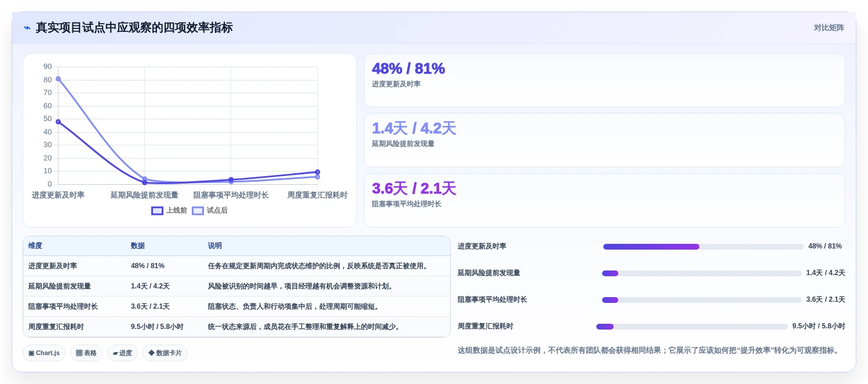Toggle the 上线前 legend swatch
The width and height of the screenshot is (868, 384).
pos(157,211)
